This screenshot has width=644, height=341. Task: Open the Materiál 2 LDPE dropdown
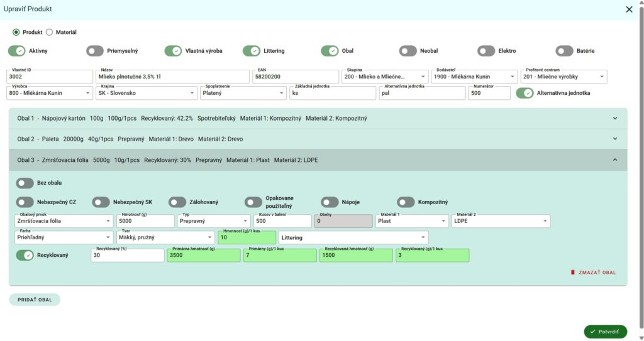tap(500, 221)
